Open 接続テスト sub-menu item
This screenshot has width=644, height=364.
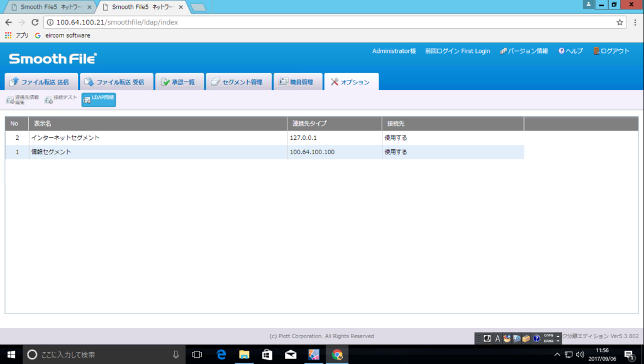tap(61, 99)
